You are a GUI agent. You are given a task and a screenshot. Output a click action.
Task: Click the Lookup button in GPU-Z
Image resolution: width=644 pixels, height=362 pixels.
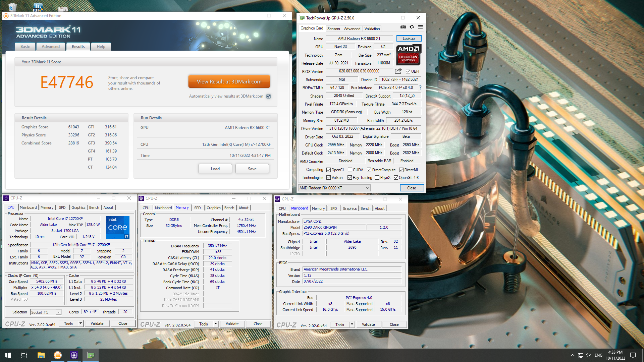[409, 39]
